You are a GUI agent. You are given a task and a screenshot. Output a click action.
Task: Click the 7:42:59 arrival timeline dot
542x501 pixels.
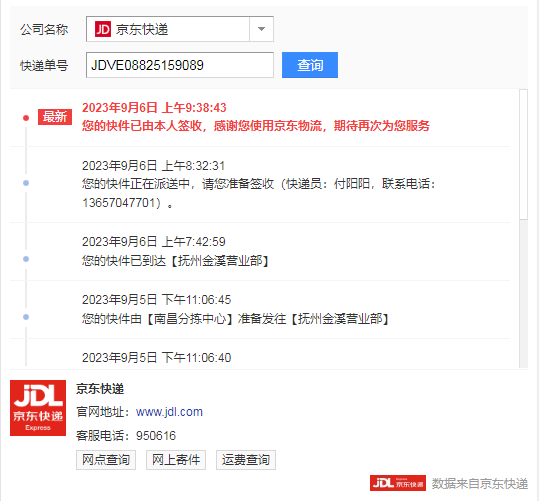[26, 259]
